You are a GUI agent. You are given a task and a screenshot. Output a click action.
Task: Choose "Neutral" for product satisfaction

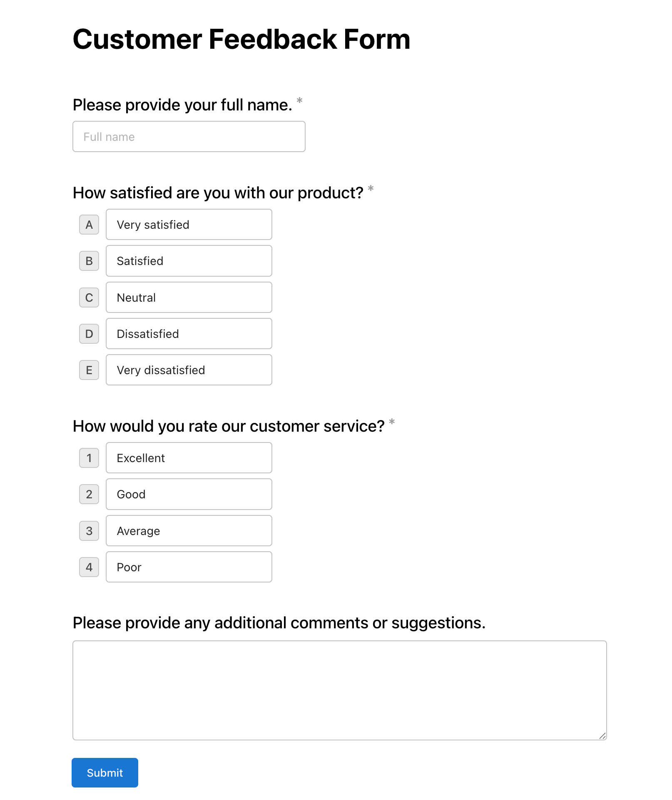pos(189,297)
